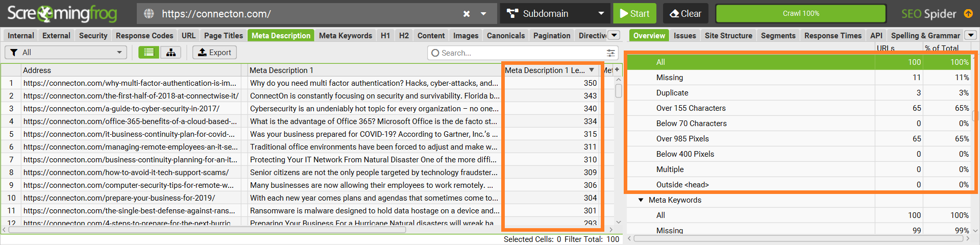Open the Issues tab
980x245 pixels.
click(x=684, y=35)
